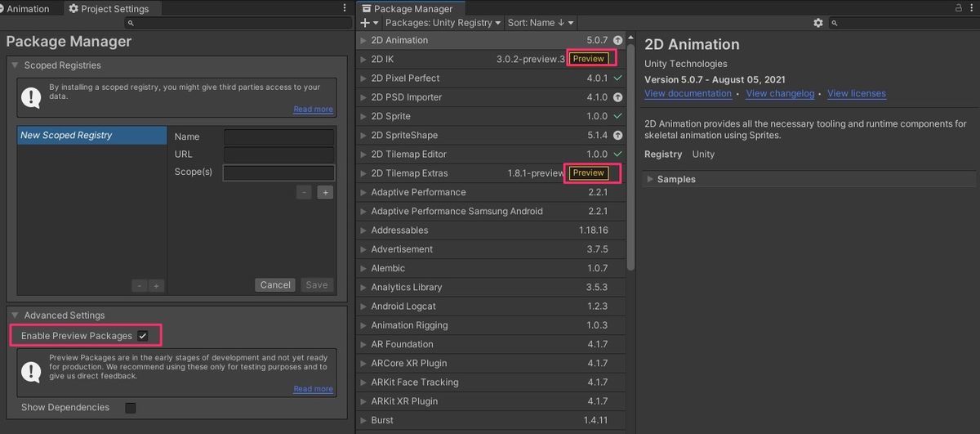Open View documentation link
This screenshot has height=434, width=980.
coord(688,94)
